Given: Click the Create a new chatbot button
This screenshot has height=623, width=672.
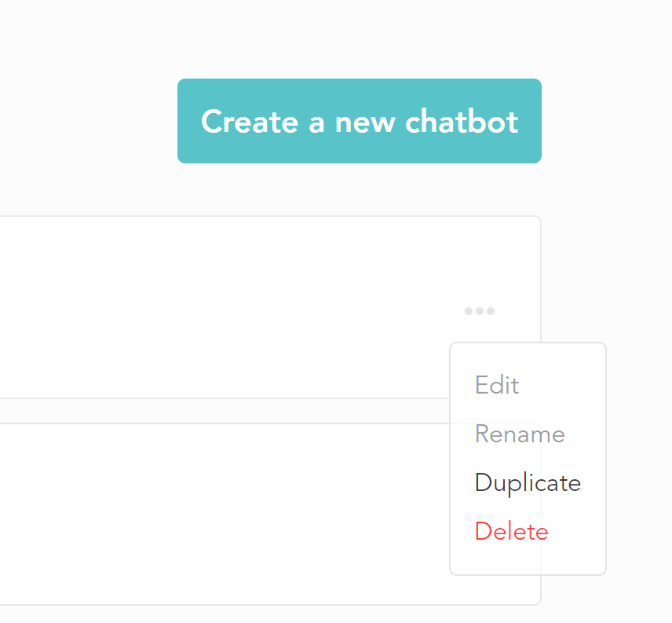Looking at the screenshot, I should [359, 121].
